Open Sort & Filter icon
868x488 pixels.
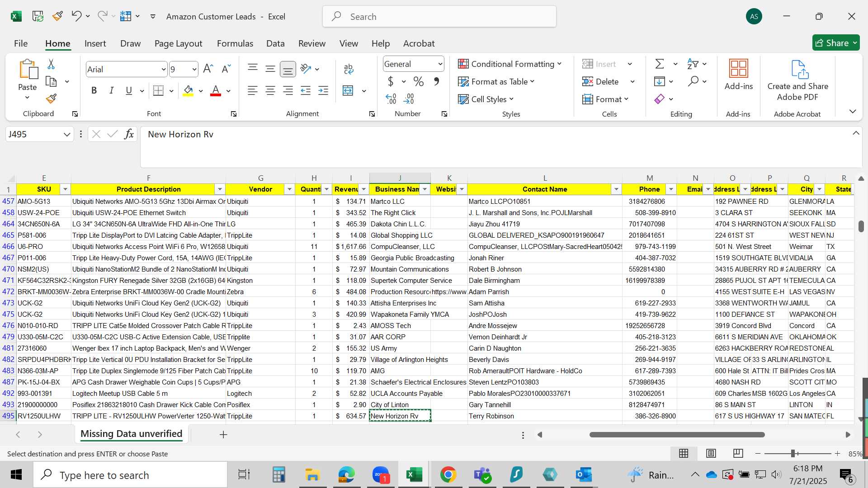tap(692, 64)
